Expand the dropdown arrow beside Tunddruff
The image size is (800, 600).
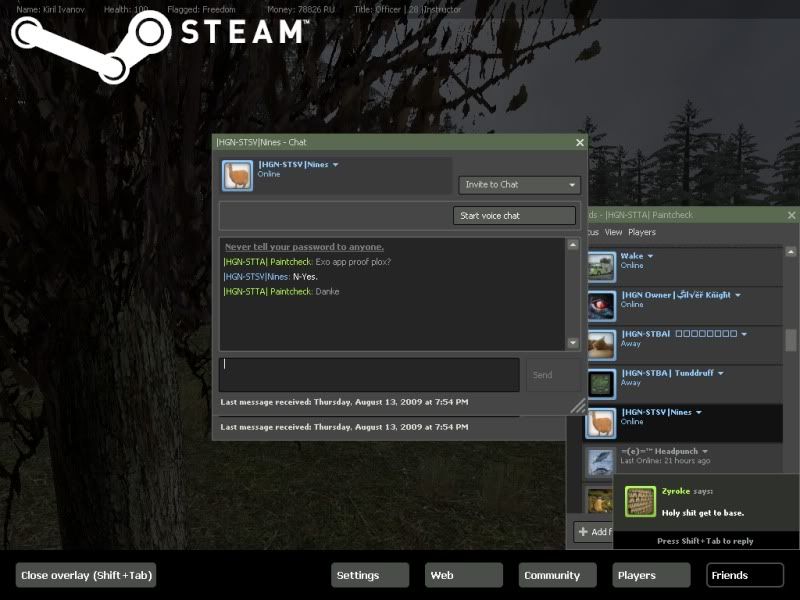[x=720, y=373]
